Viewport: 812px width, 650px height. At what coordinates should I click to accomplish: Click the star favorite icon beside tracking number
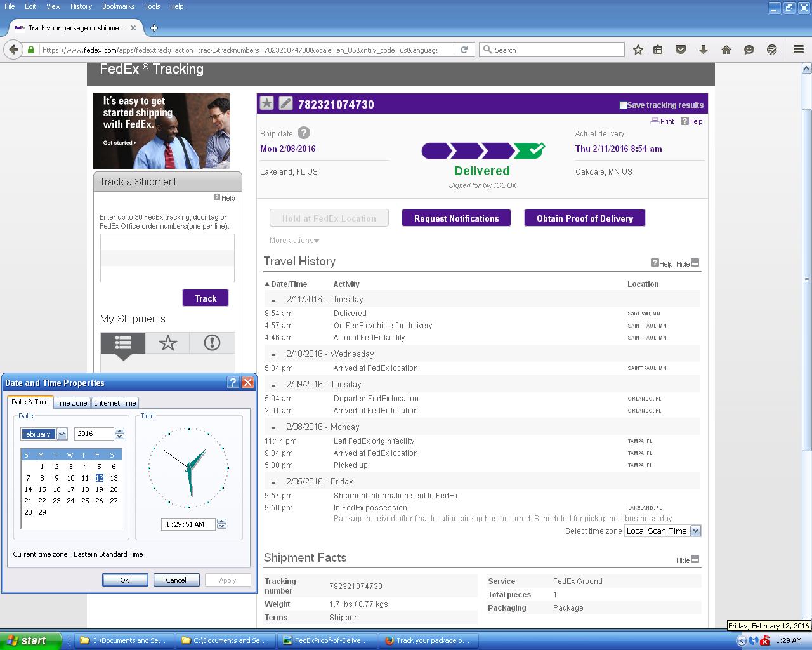(267, 103)
